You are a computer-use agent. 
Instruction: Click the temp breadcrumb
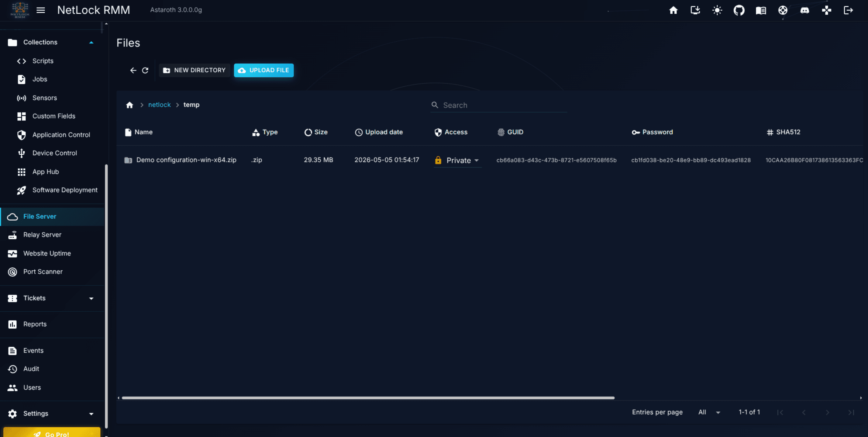point(191,105)
